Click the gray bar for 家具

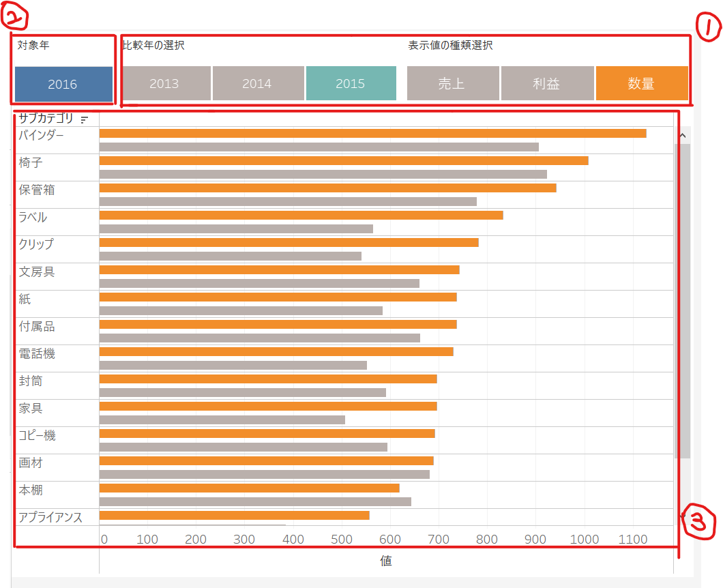click(x=222, y=420)
